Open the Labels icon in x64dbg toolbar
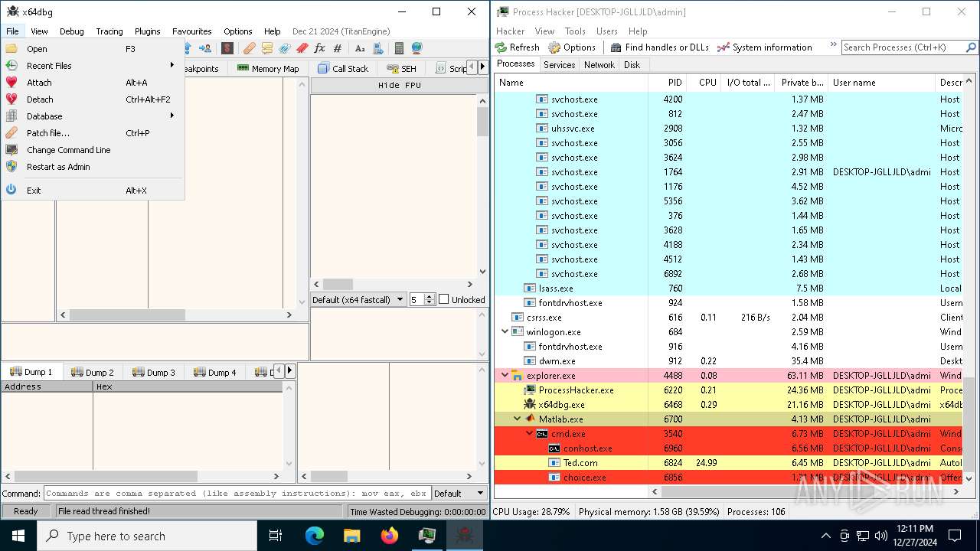Viewport: 980px width, 551px height. point(285,48)
